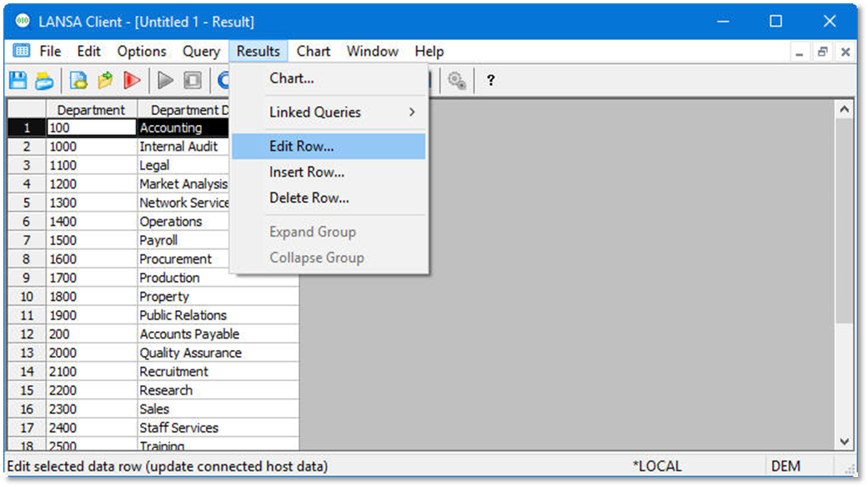Select Delete Row... menu entry
This screenshot has width=868, height=487.
pos(329,198)
